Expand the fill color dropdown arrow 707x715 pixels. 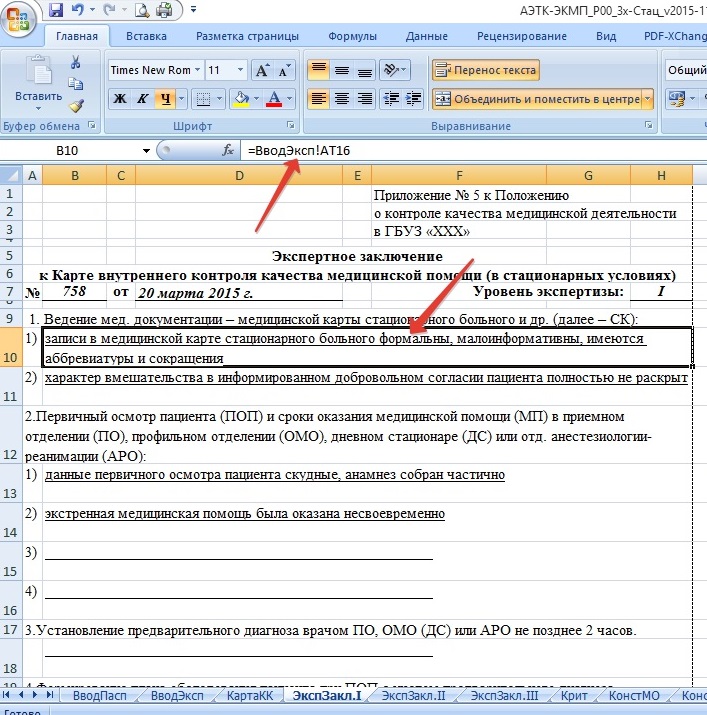[x=256, y=98]
